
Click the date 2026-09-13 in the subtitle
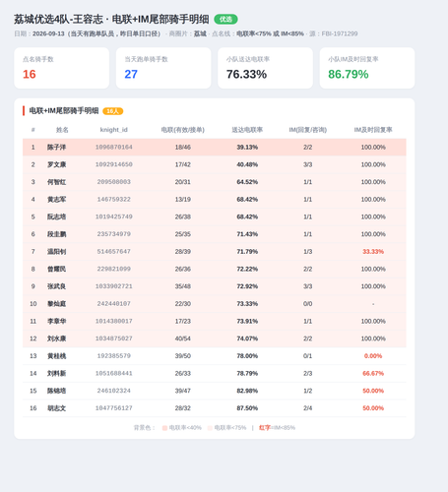tap(48, 33)
